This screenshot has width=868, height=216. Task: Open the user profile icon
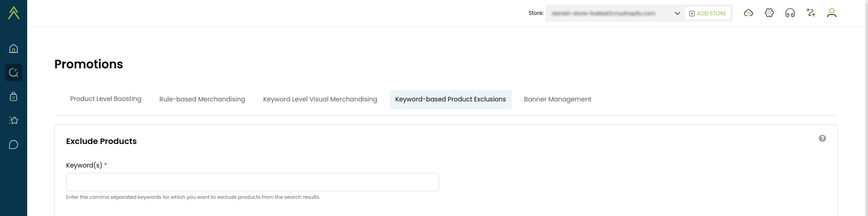tap(832, 13)
